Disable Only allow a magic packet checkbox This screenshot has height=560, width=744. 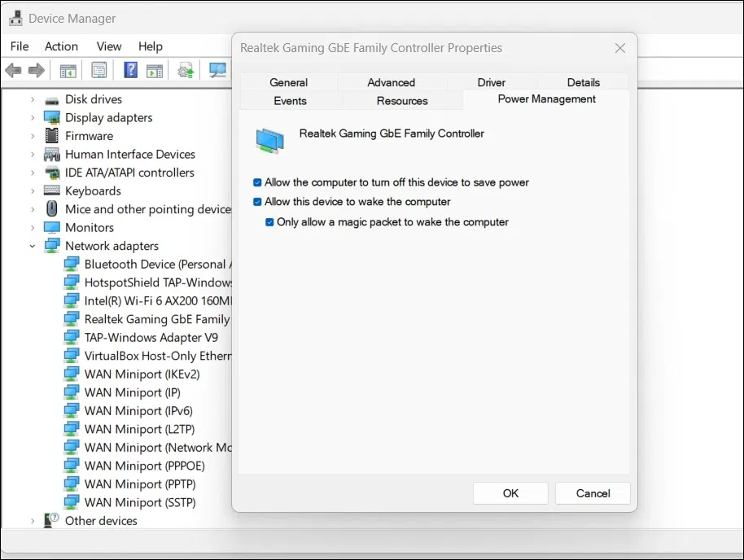point(270,222)
